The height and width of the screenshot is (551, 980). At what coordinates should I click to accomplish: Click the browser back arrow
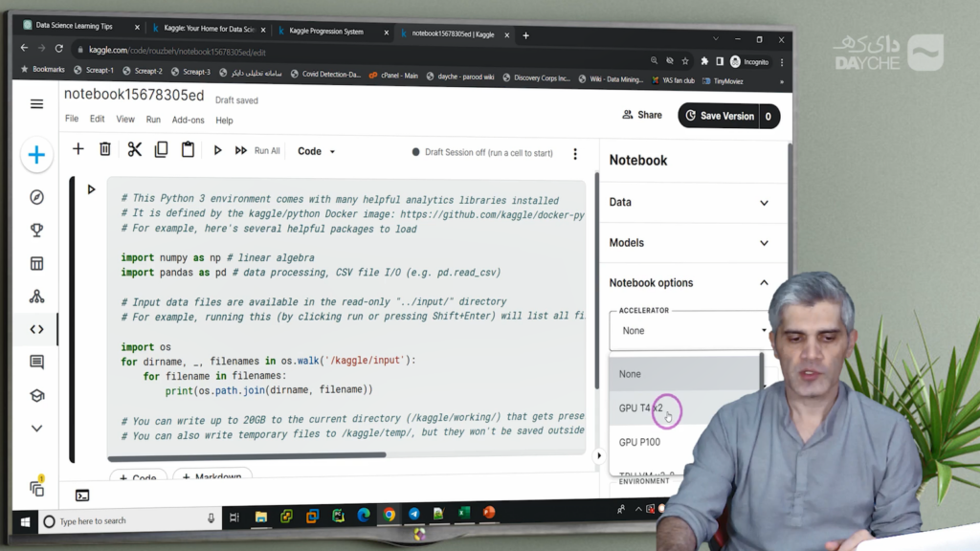click(24, 48)
